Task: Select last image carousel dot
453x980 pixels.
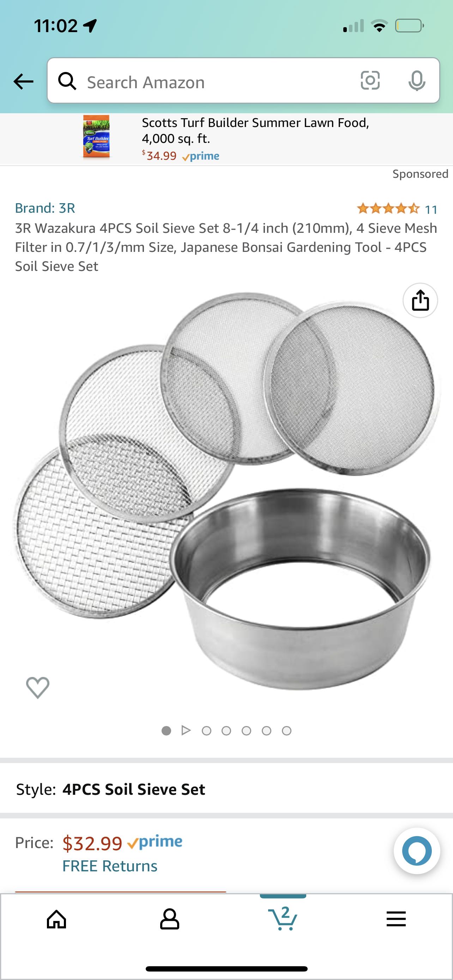Action: 287,731
